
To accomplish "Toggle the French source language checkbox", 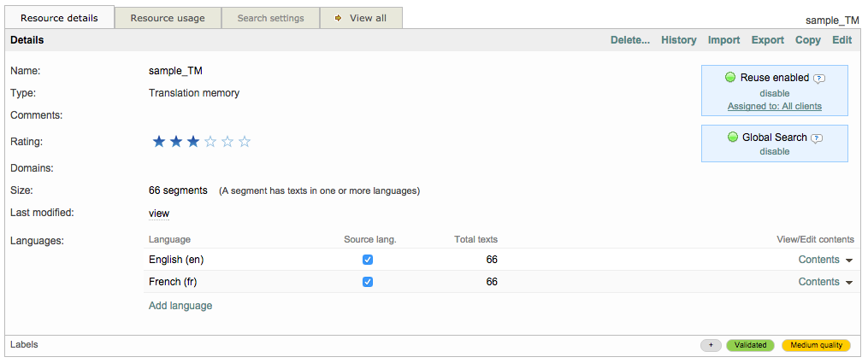I will (368, 282).
